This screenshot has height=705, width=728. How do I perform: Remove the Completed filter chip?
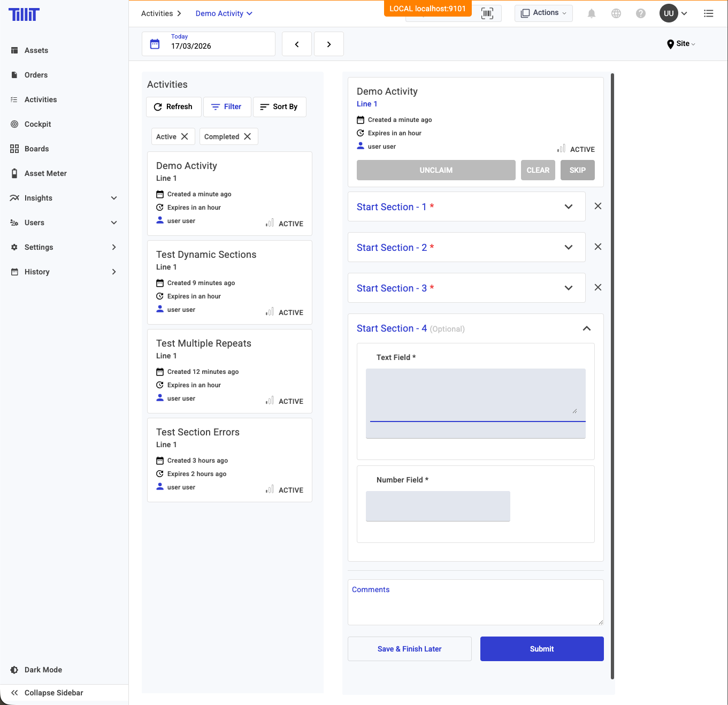247,136
